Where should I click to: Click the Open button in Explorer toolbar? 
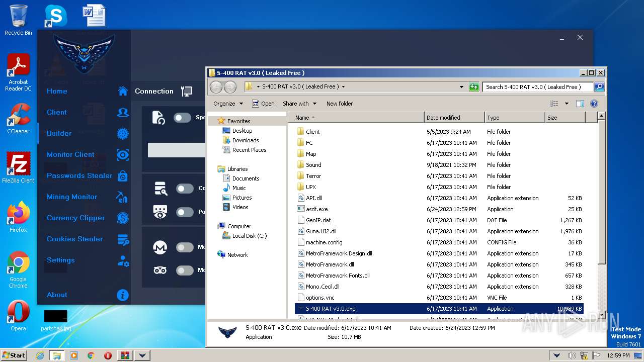pyautogui.click(x=263, y=104)
